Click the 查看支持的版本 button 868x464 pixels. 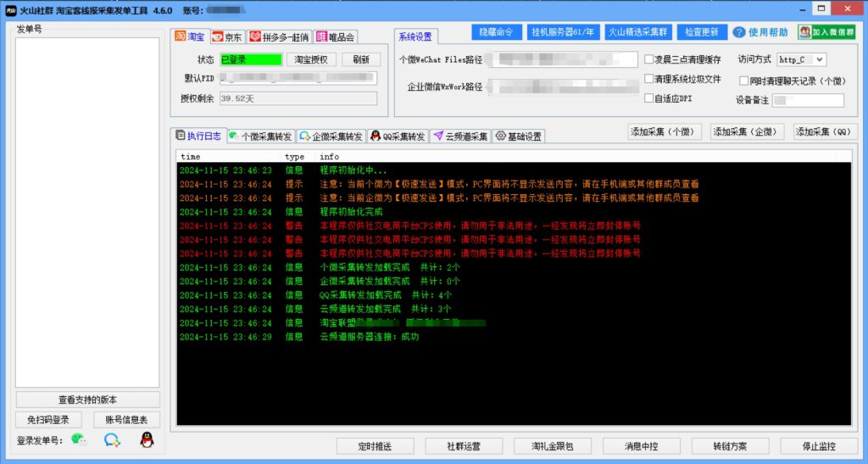pos(87,400)
